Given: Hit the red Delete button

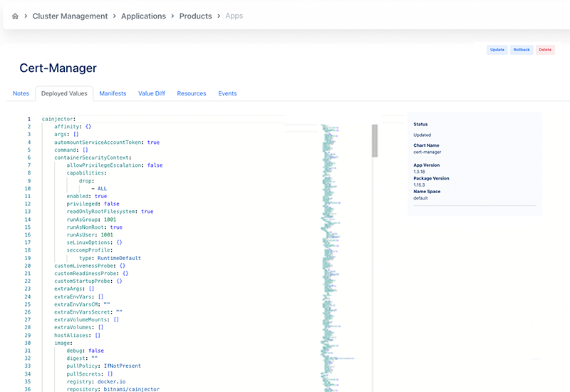Looking at the screenshot, I should 545,50.
